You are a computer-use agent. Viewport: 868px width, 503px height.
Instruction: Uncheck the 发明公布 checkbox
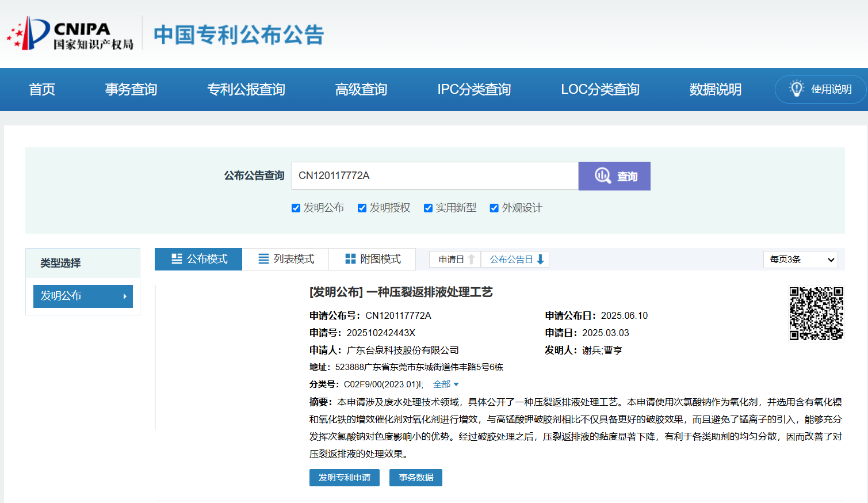tap(296, 208)
